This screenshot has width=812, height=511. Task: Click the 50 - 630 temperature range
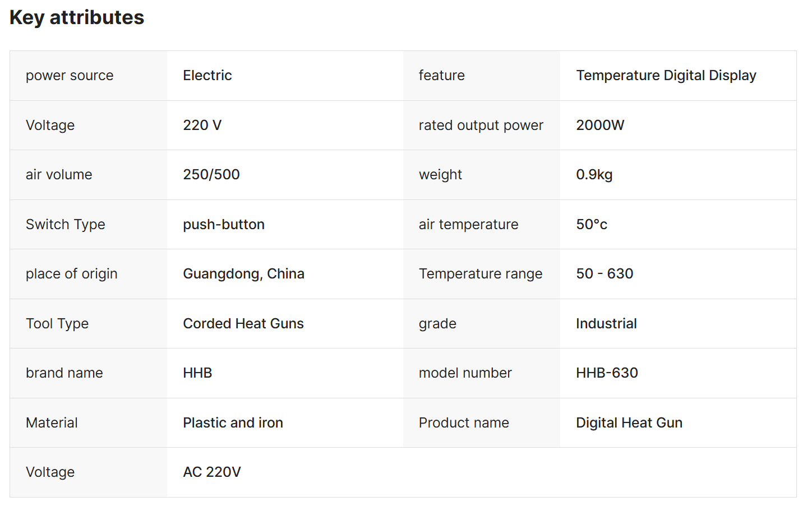pyautogui.click(x=605, y=274)
